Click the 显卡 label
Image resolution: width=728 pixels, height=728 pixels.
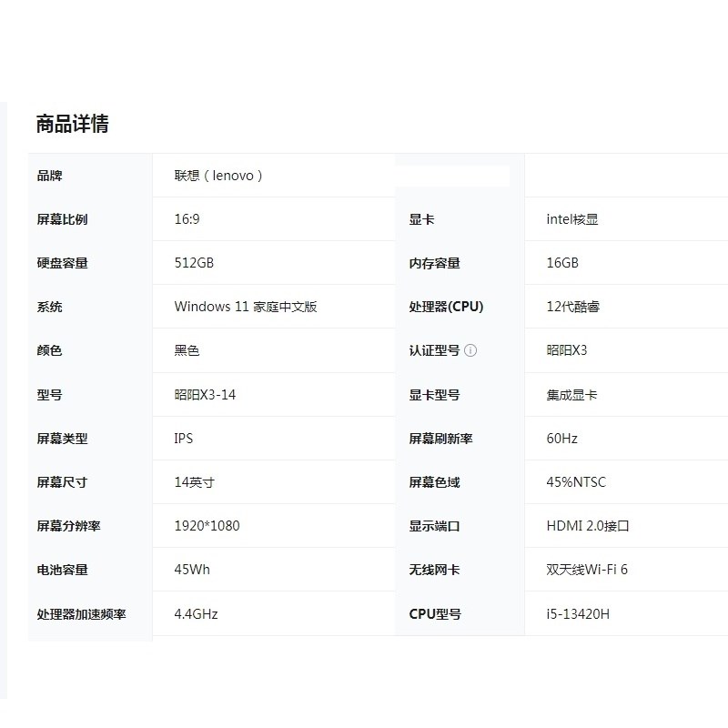click(x=421, y=219)
